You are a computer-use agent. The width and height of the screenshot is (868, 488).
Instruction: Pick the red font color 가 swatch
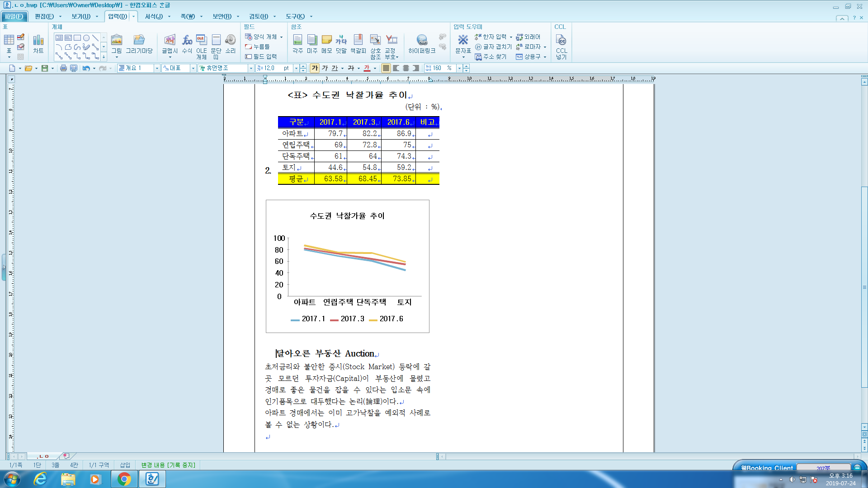(367, 68)
